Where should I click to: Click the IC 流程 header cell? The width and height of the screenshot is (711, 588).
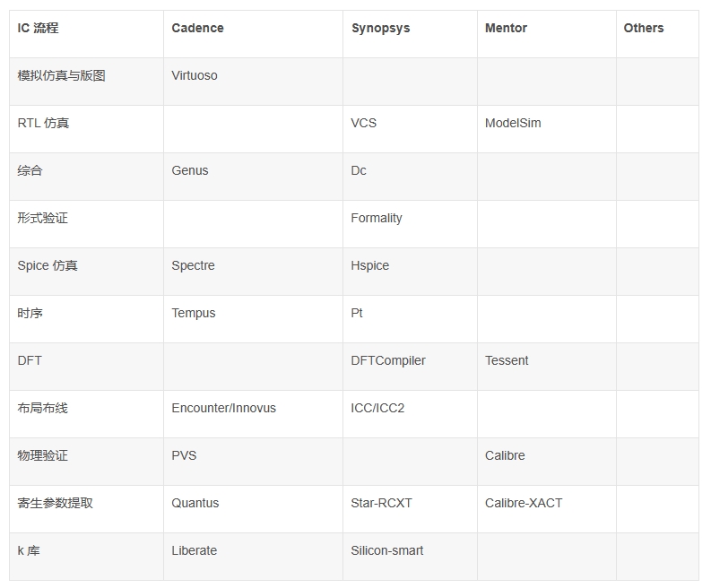[38, 28]
